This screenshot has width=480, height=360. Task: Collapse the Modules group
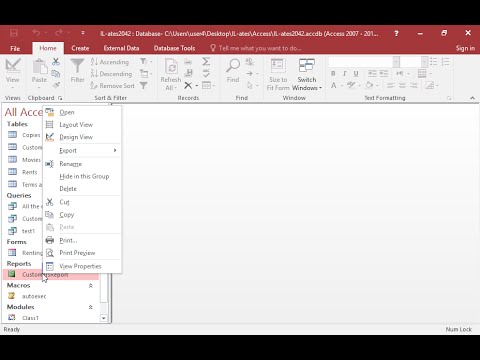pos(90,307)
